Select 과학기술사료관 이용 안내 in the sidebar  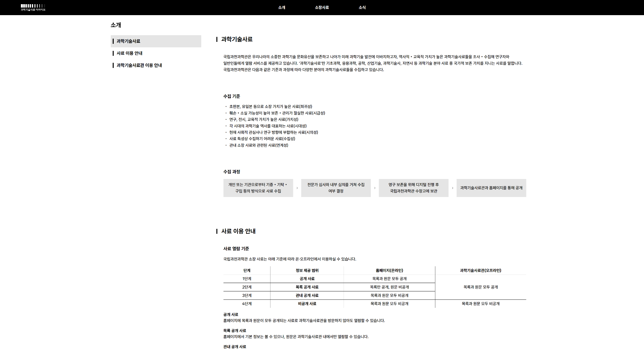(139, 65)
